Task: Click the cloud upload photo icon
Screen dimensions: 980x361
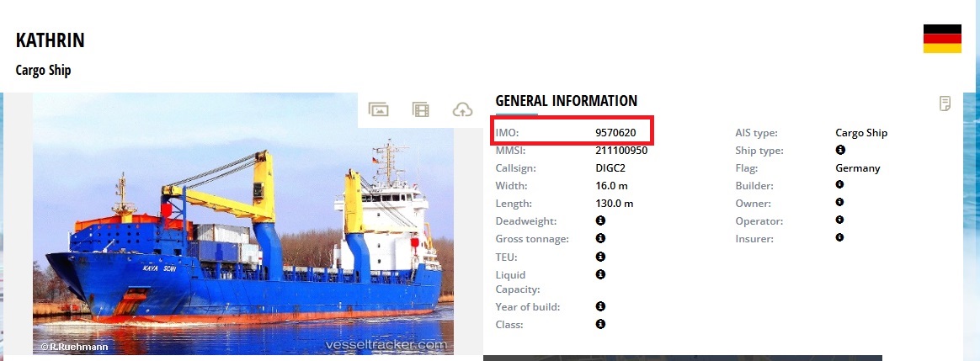Action: click(462, 110)
